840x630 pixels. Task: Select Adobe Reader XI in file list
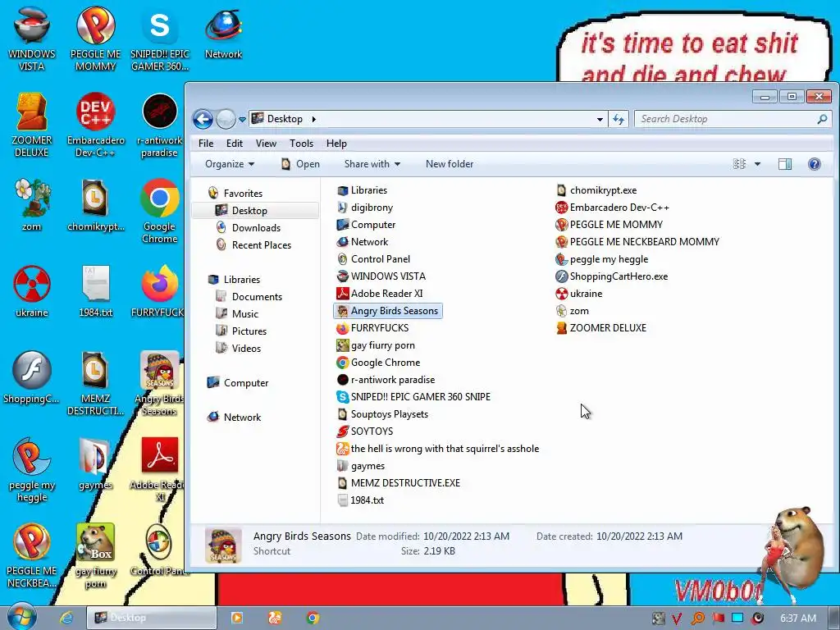pos(379,294)
